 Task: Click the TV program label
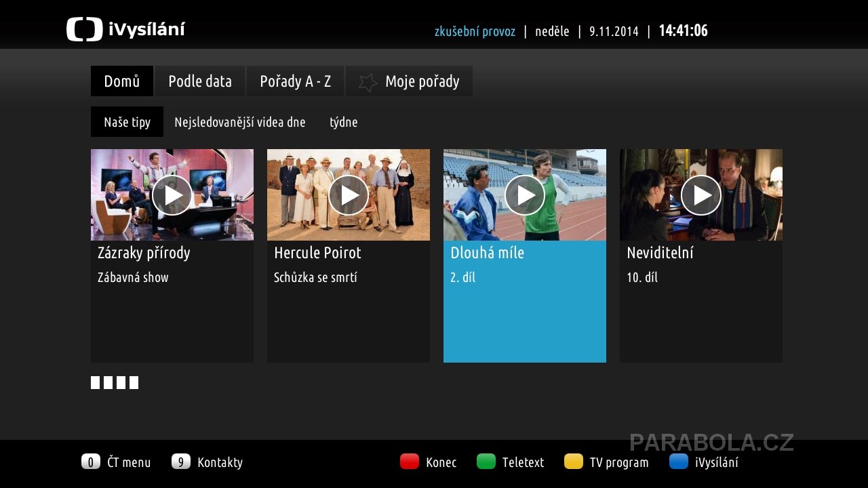pos(619,462)
